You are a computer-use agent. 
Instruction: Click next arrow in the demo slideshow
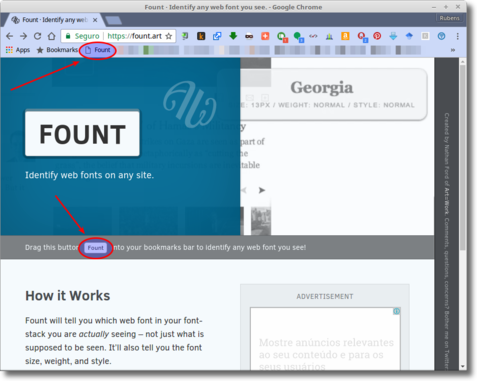point(262,190)
